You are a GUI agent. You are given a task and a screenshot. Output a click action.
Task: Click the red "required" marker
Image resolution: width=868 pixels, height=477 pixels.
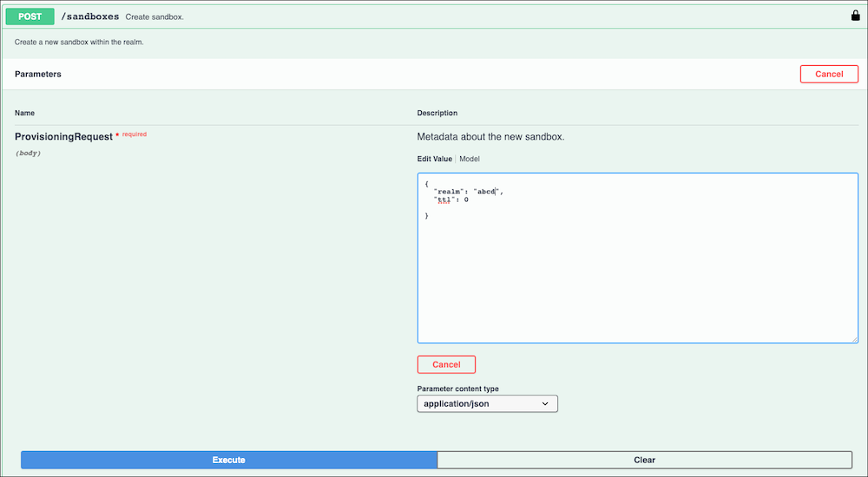pyautogui.click(x=135, y=134)
